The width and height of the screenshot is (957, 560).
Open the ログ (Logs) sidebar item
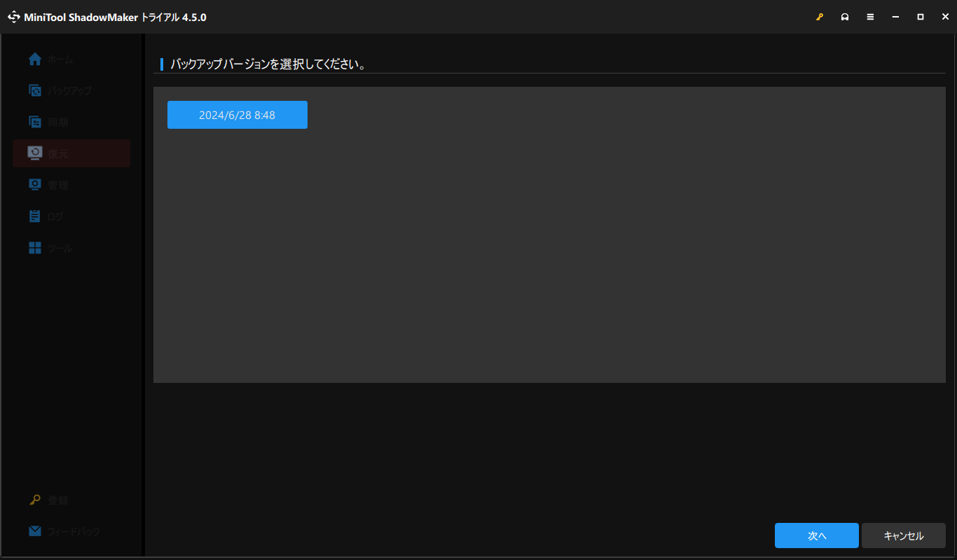point(71,216)
